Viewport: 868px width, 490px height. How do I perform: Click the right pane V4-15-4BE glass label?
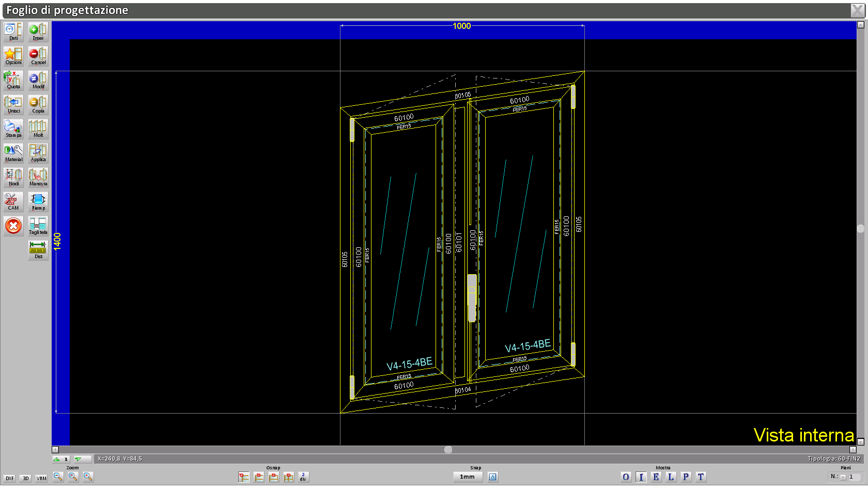528,346
